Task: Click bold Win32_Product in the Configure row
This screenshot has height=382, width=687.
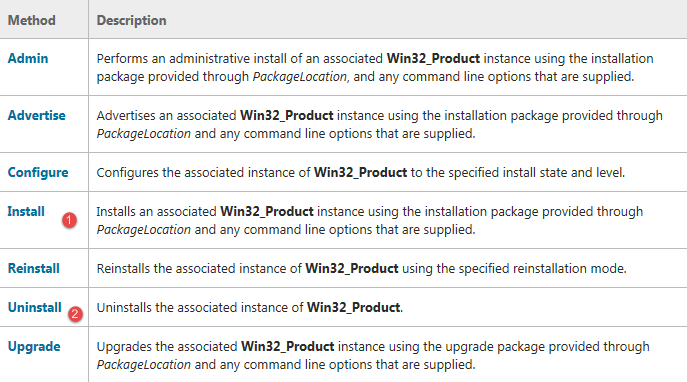Action: click(361, 172)
